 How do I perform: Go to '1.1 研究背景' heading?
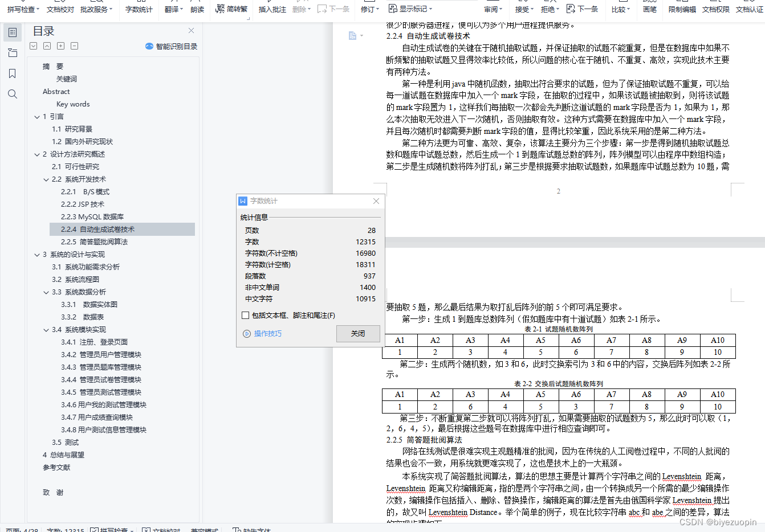click(x=72, y=129)
